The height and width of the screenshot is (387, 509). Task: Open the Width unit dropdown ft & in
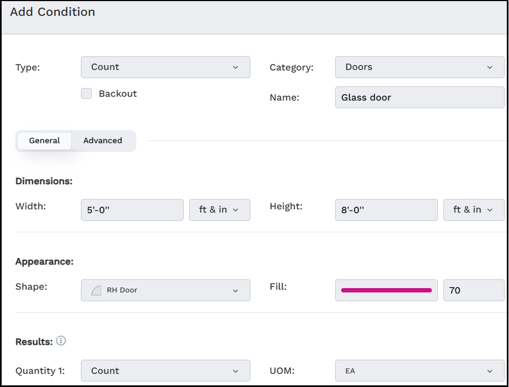[220, 210]
